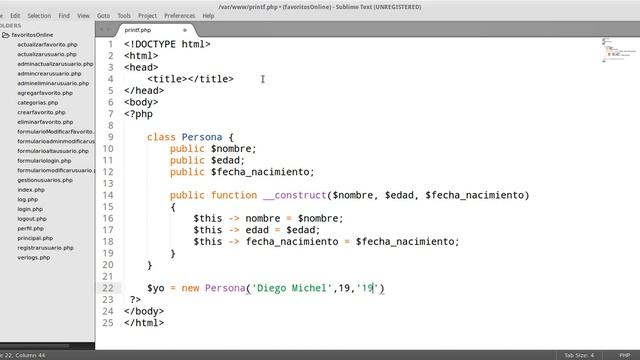
Task: Click line number 9 in gutter
Action: click(x=111, y=137)
